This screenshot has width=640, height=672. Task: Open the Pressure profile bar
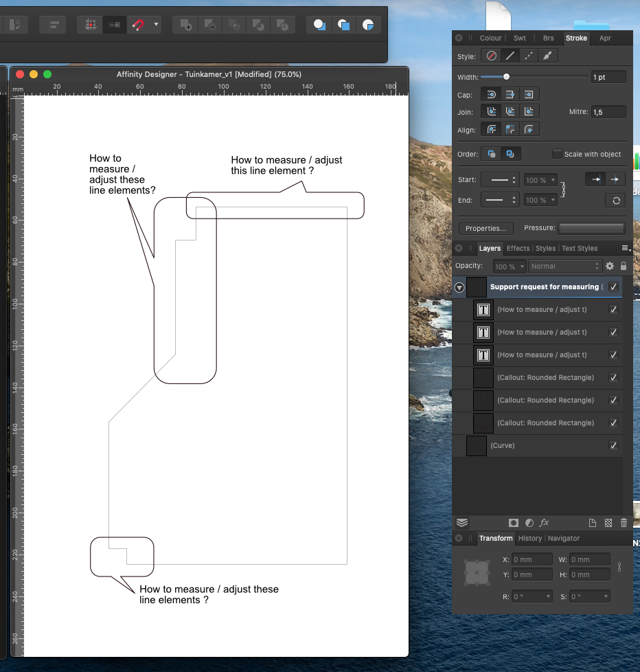click(x=592, y=228)
